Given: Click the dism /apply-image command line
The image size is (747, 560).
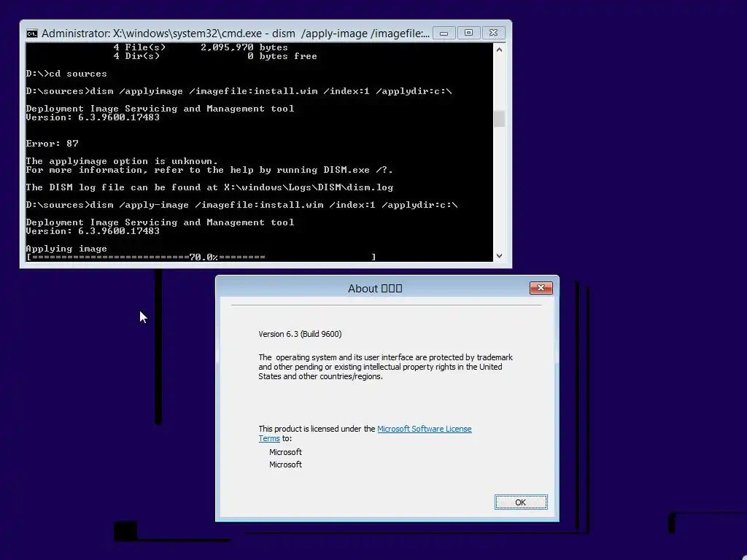Looking at the screenshot, I should (x=241, y=205).
